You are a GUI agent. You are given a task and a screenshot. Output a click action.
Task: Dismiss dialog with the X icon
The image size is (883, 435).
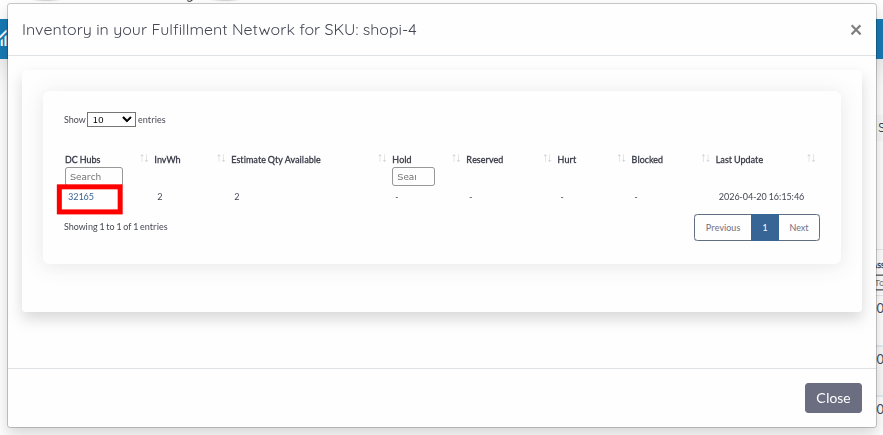click(856, 30)
